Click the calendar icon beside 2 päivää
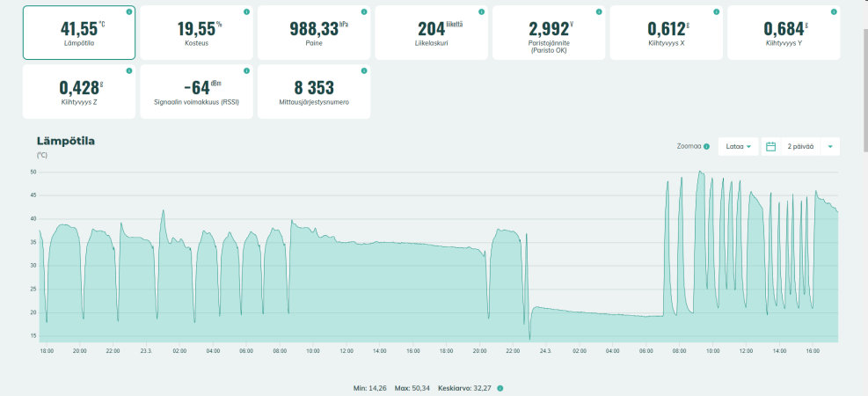Screen dimensions: 868x396 pyautogui.click(x=770, y=147)
